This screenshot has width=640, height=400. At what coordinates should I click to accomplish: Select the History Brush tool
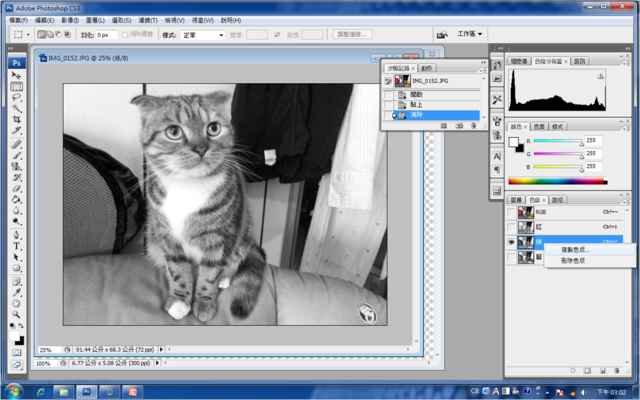click(x=16, y=177)
